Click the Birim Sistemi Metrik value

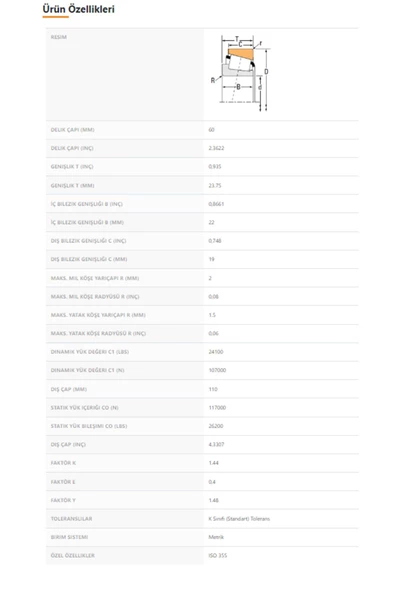216,537
